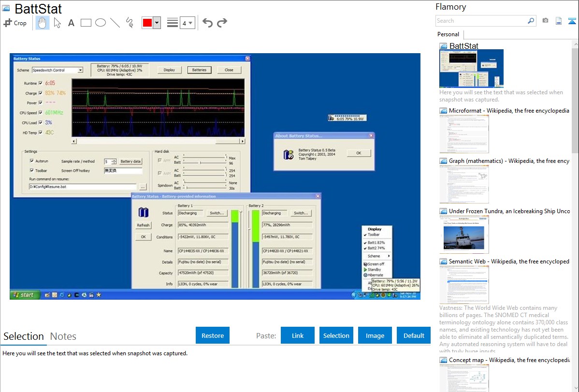Screen dimensions: 579x392
Task: Open the Personal tab
Action: 448,34
